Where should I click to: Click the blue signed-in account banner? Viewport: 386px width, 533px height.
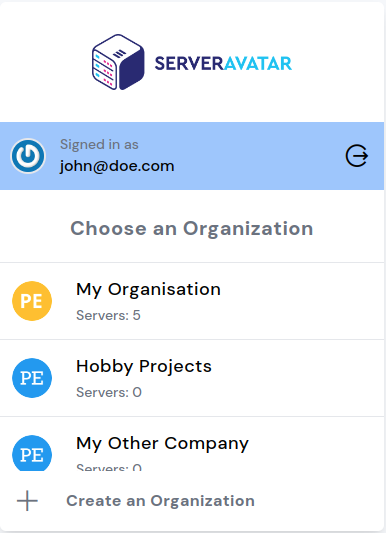(192, 156)
